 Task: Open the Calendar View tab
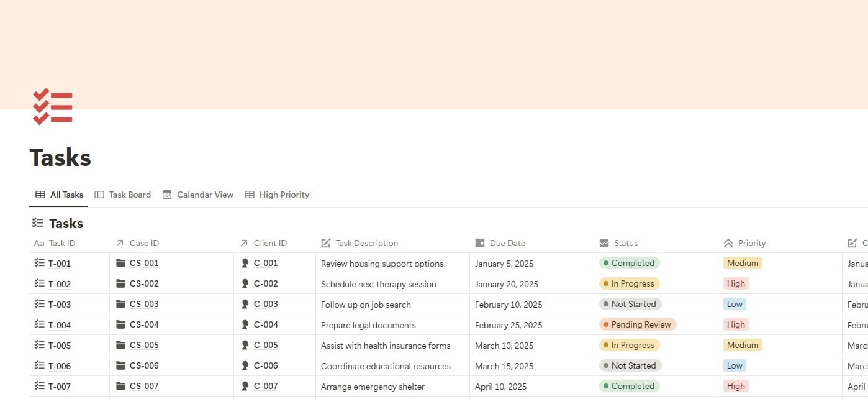point(198,195)
